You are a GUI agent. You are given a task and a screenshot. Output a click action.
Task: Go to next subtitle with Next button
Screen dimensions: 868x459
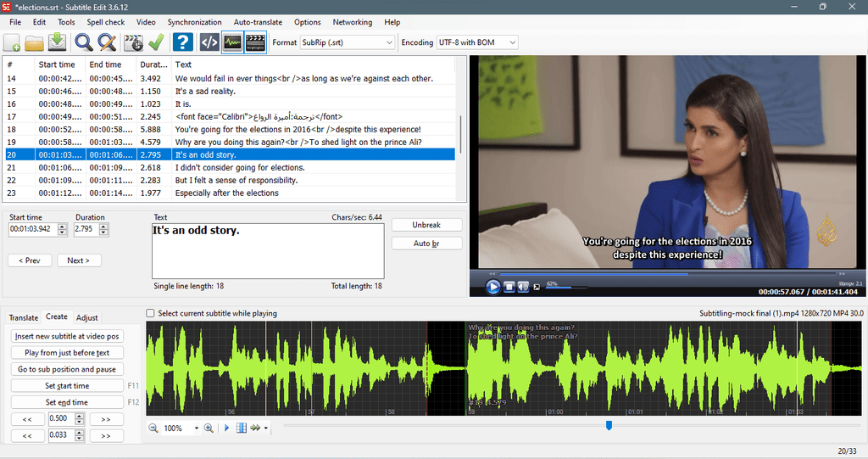tap(79, 260)
